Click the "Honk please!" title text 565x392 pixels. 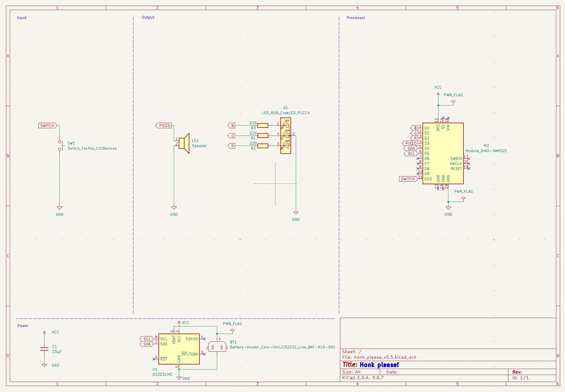379,365
